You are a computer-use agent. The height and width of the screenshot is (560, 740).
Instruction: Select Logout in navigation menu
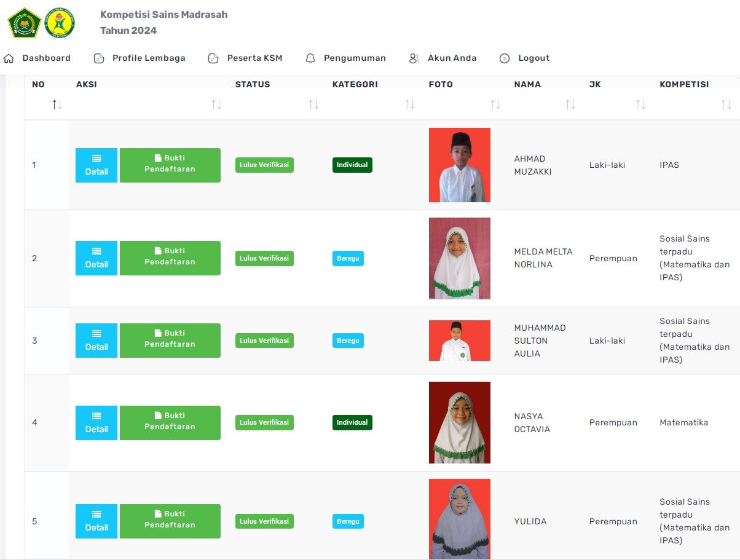click(x=534, y=58)
